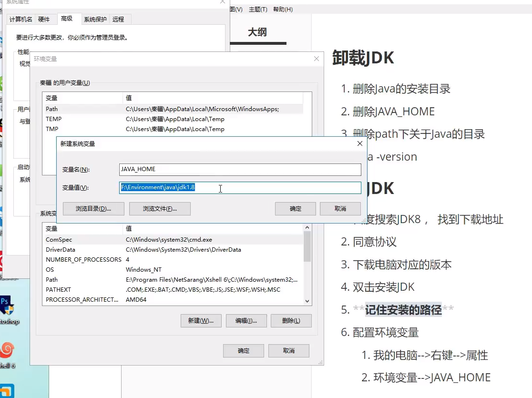Screen dimensions: 532x398
Task: Click text 环境变量-->JAVA_HOME
Action: [432, 378]
